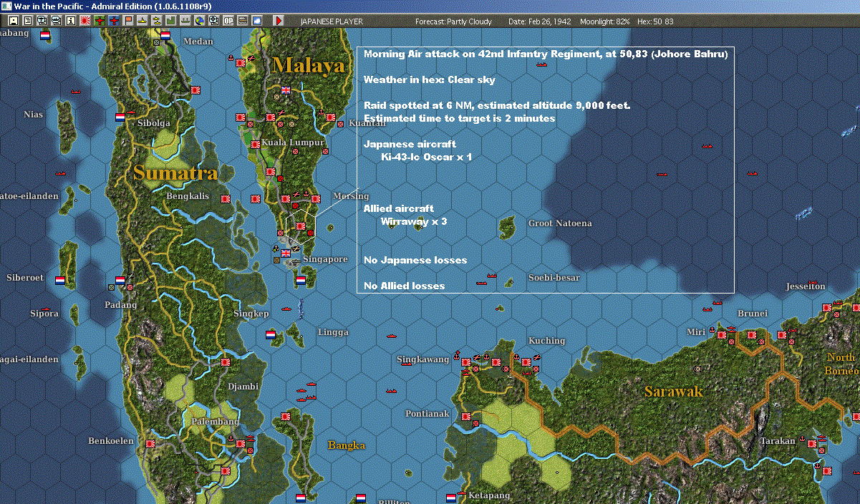Image resolution: width=860 pixels, height=504 pixels.
Task: Click the North Borneo region label
Action: point(841,364)
